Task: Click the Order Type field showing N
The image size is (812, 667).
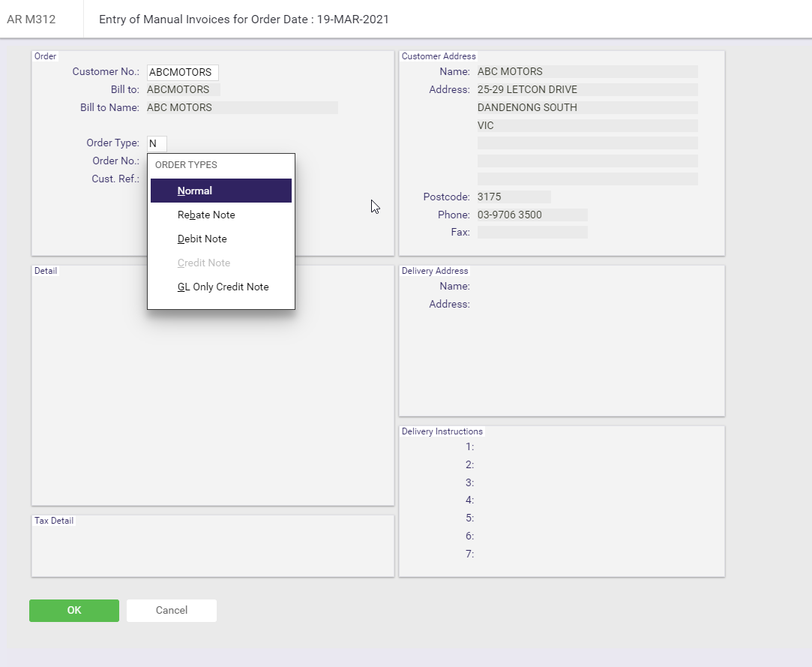Action: pos(157,143)
